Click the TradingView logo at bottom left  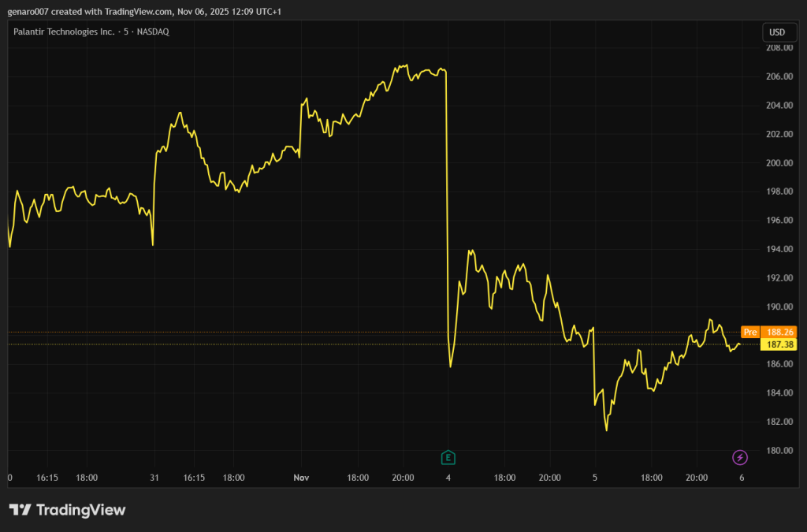point(67,510)
